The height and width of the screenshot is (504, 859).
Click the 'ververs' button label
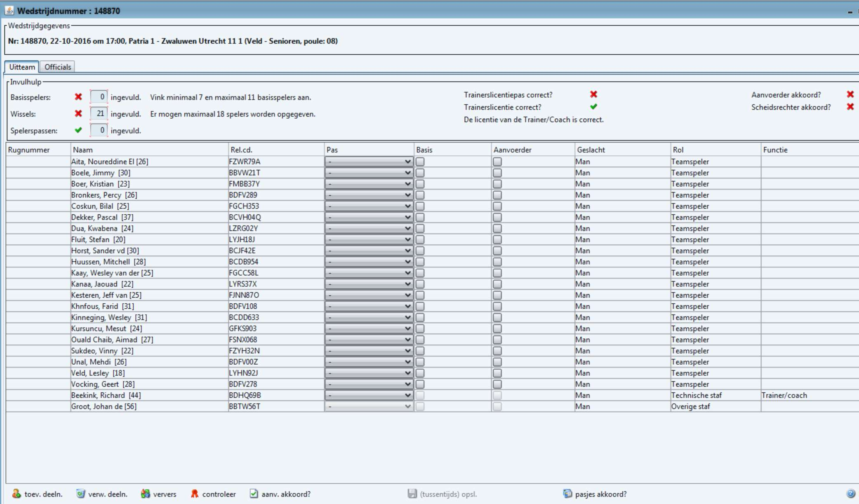click(x=165, y=494)
